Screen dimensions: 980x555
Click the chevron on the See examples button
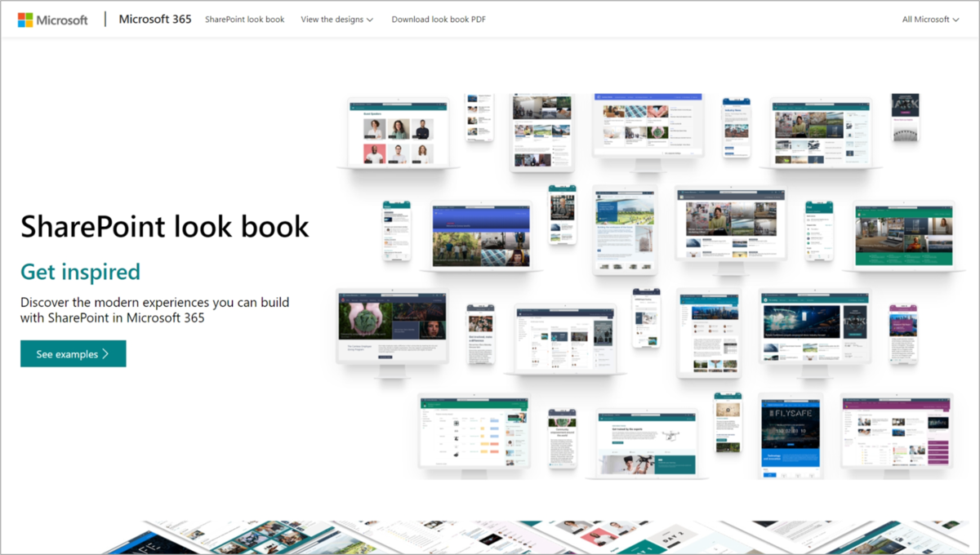pyautogui.click(x=105, y=353)
